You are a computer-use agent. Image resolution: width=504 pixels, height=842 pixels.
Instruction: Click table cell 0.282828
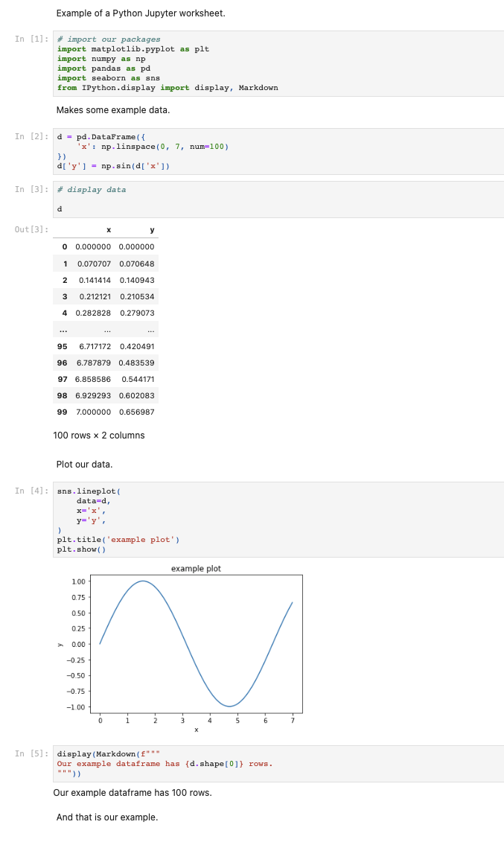93,313
